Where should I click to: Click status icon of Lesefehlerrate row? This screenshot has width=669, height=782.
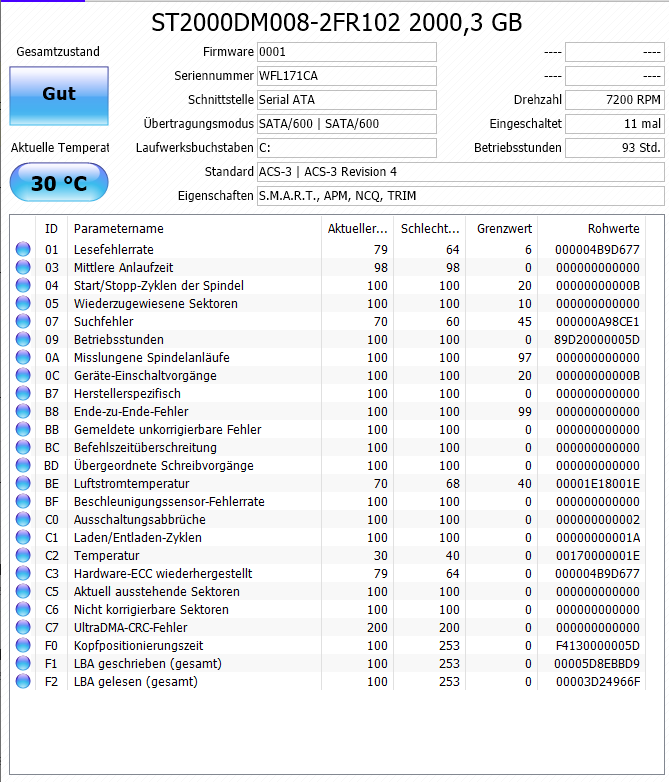point(23,249)
